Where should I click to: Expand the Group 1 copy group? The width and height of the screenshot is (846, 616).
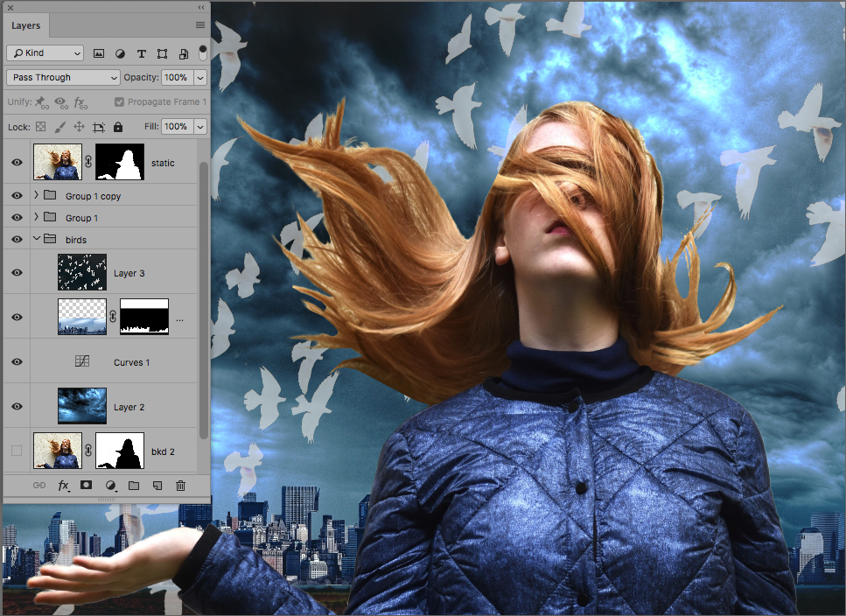pyautogui.click(x=36, y=195)
